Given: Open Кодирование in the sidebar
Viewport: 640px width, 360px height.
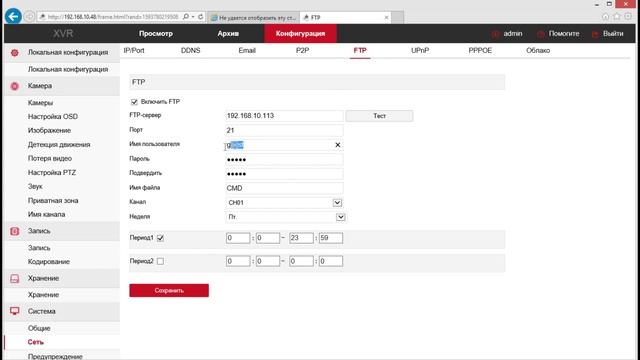Looking at the screenshot, I should click(49, 262).
